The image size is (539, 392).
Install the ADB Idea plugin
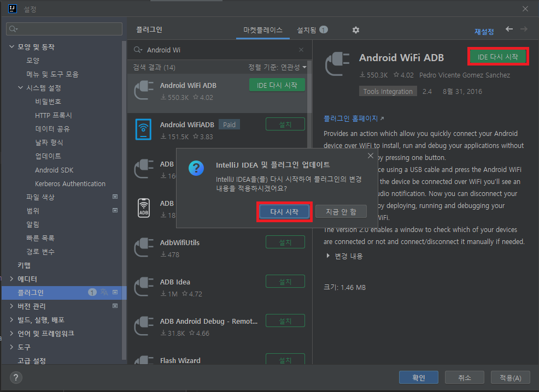(285, 282)
